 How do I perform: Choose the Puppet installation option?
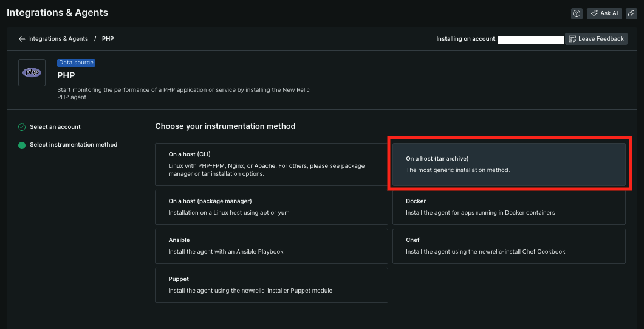pyautogui.click(x=272, y=285)
